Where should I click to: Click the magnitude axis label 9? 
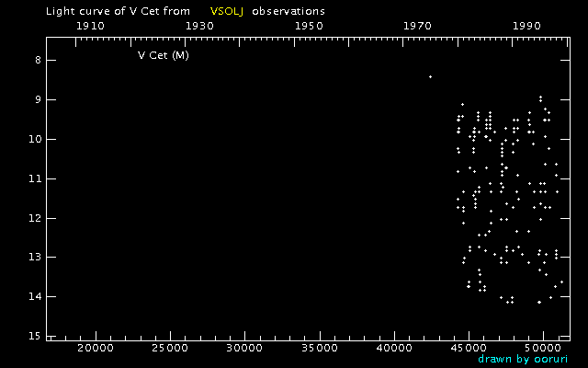38,100
